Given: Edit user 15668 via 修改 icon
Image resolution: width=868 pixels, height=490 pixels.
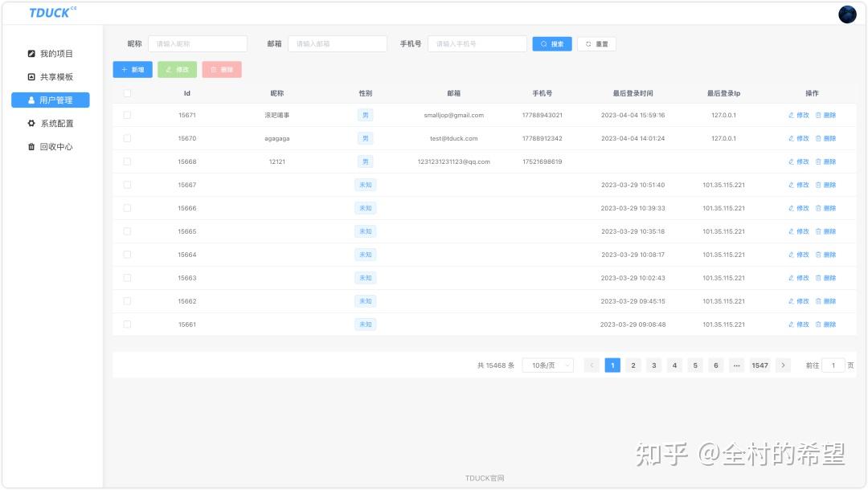Looking at the screenshot, I should click(x=799, y=161).
